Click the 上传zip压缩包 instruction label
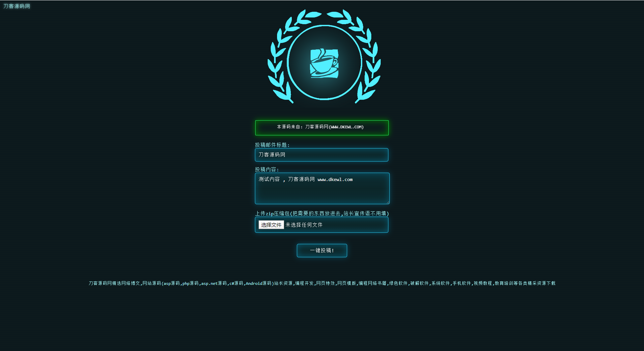 point(322,213)
